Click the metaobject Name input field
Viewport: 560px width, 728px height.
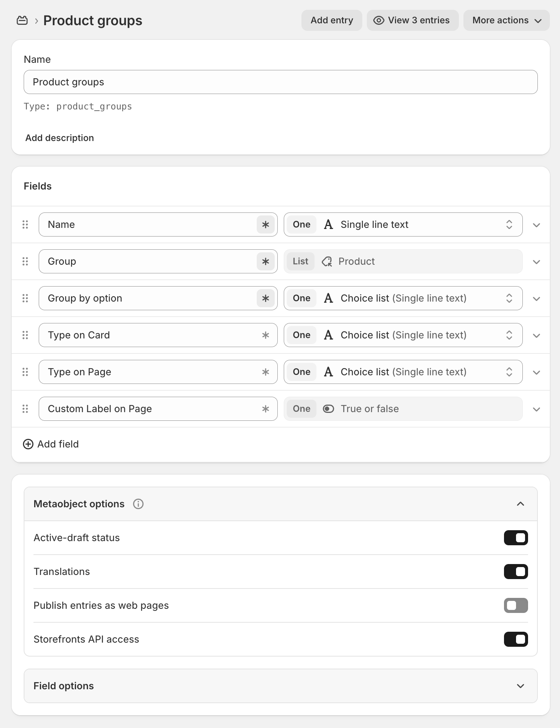280,82
